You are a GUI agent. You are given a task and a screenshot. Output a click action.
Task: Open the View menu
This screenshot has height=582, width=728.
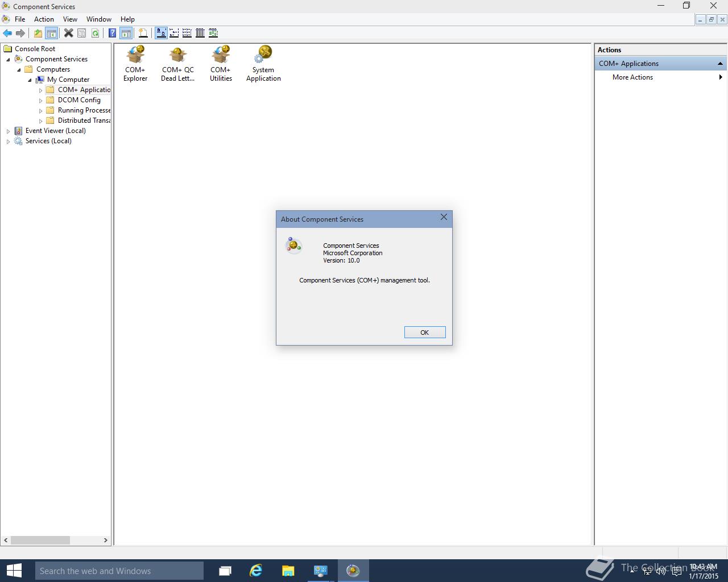coord(70,19)
